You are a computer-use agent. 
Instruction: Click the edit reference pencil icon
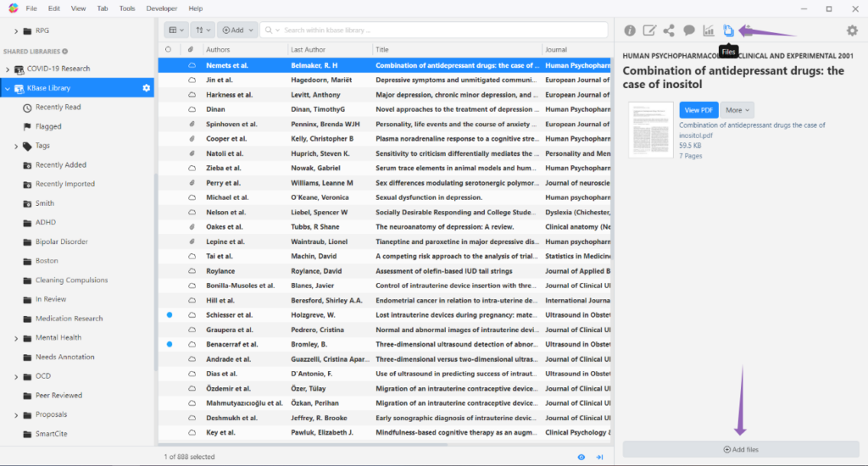click(x=649, y=31)
